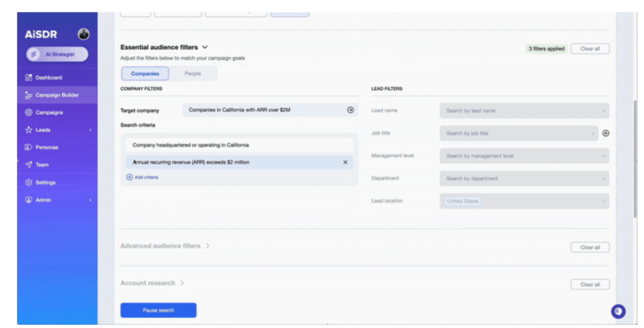Collapse Essential audience filters section

click(205, 47)
